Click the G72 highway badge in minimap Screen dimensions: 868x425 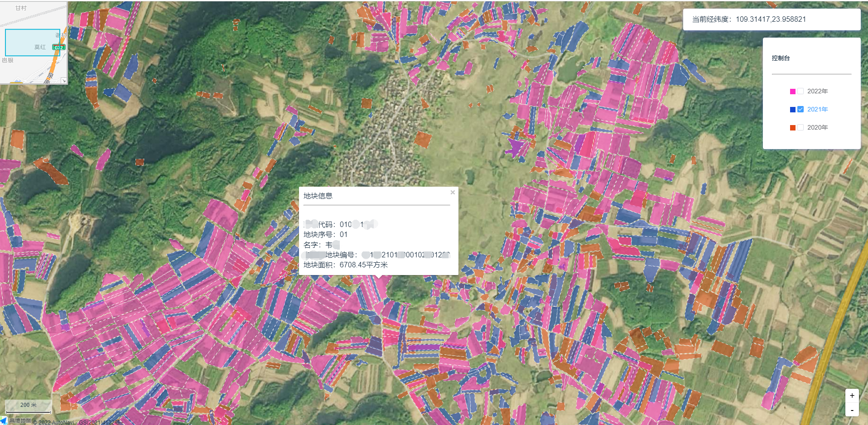click(58, 47)
